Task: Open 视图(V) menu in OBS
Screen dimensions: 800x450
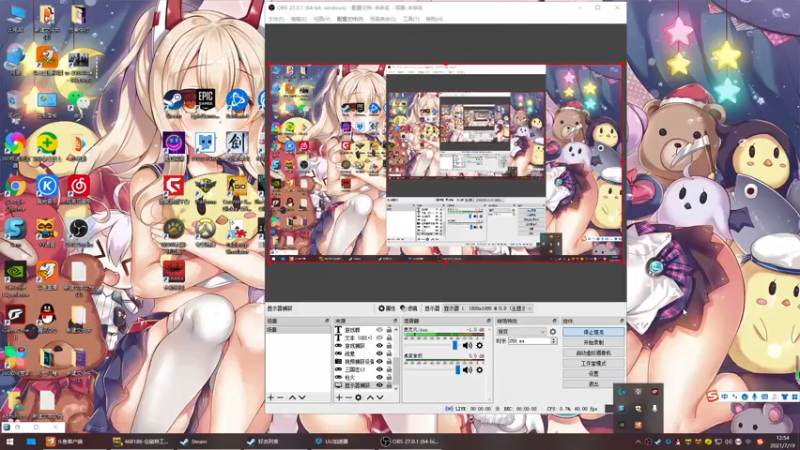Action: tap(321, 19)
